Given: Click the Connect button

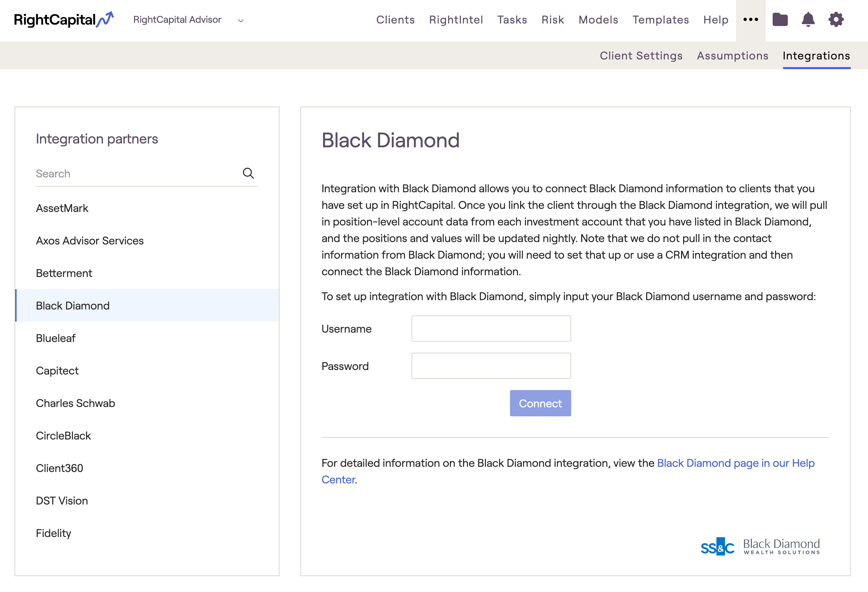Looking at the screenshot, I should 540,403.
